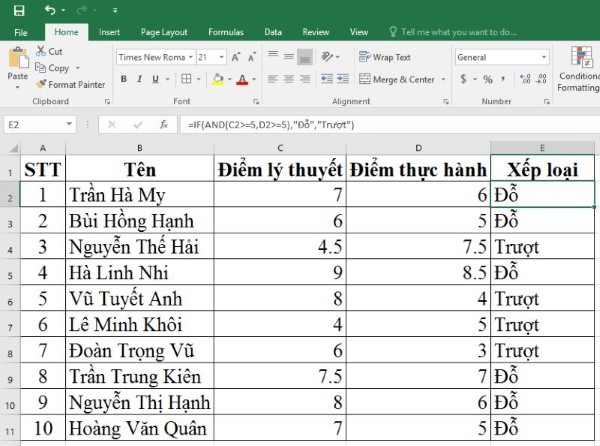The width and height of the screenshot is (600, 446).
Task: Click the Align Left icon
Action: (x=273, y=79)
